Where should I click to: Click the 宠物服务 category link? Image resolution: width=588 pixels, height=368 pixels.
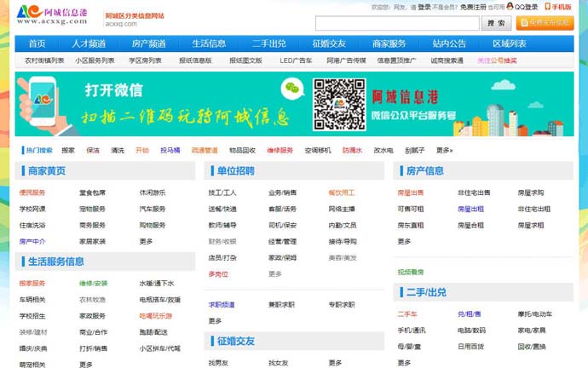92,209
